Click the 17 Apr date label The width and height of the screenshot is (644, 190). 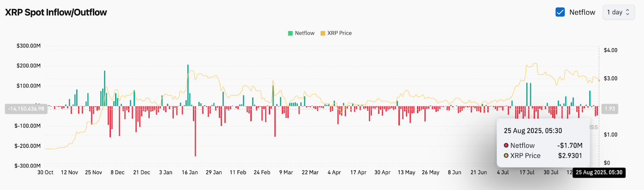(x=358, y=172)
